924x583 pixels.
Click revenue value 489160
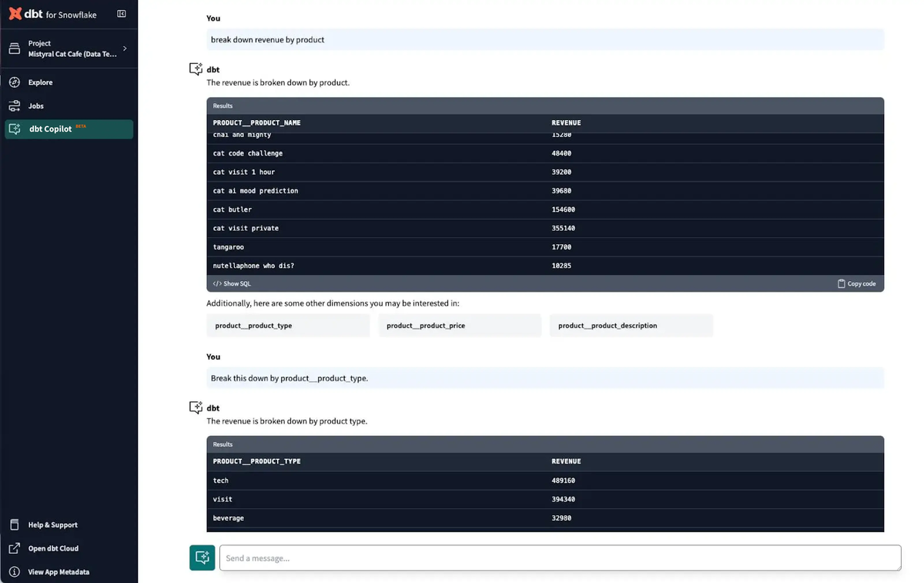(564, 481)
